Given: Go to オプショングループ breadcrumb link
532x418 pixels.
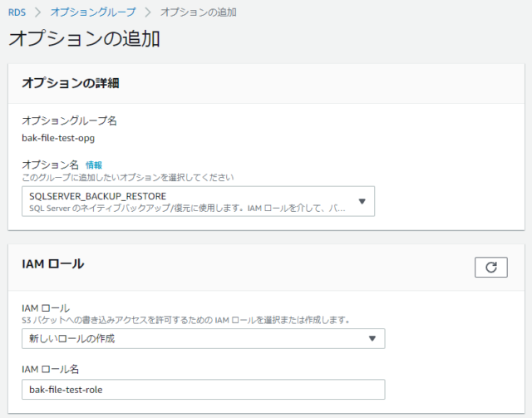Looking at the screenshot, I should click(x=93, y=12).
